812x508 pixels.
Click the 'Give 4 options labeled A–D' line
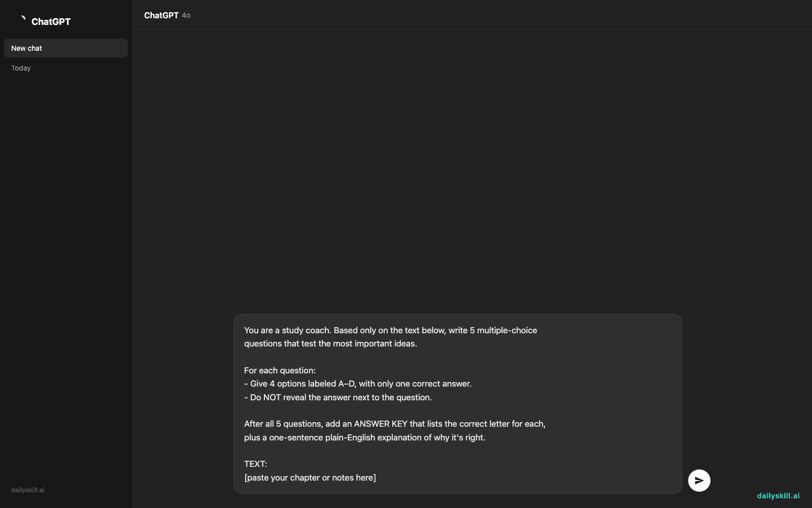click(358, 384)
